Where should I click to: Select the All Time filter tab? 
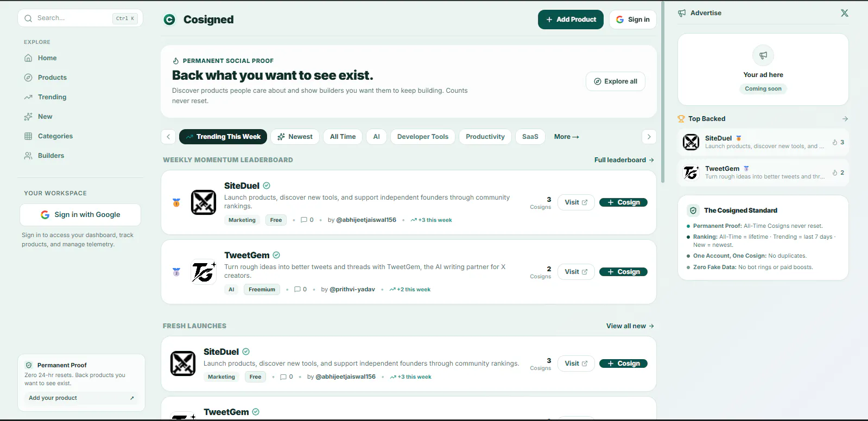343,137
